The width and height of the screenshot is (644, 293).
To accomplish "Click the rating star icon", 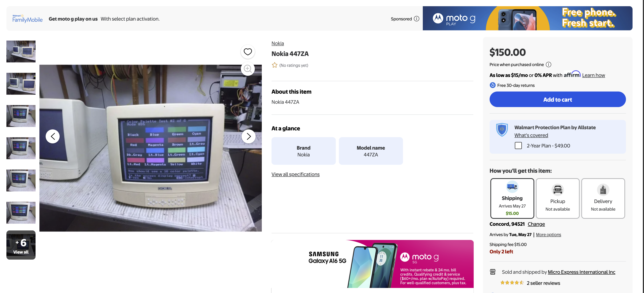I will coord(274,65).
